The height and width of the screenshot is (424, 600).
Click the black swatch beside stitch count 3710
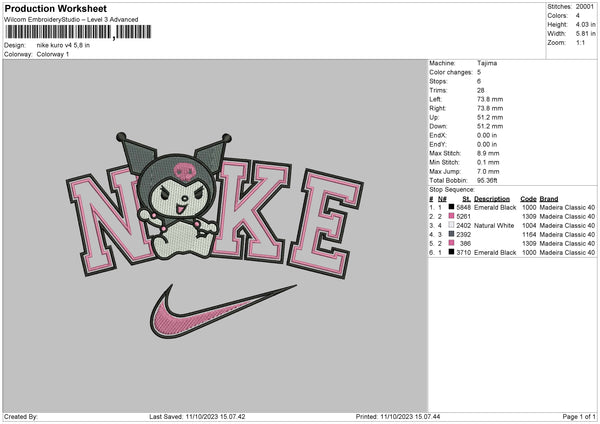click(x=451, y=252)
